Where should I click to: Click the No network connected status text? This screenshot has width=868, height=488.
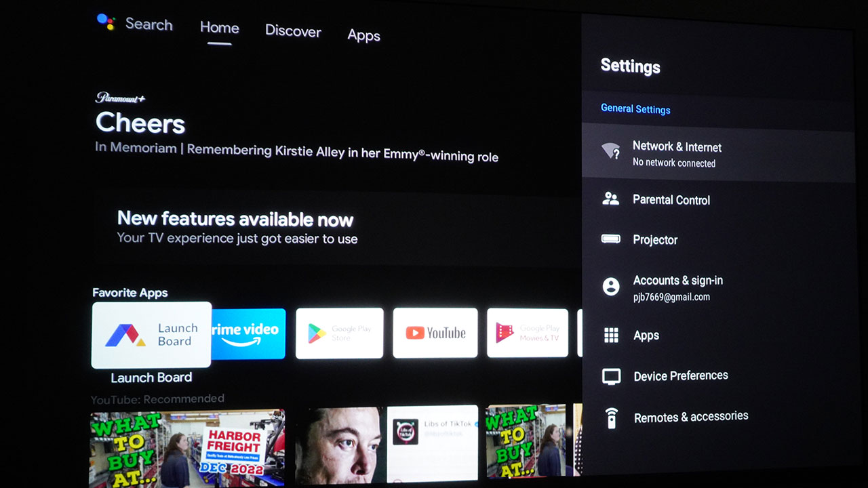pos(674,163)
